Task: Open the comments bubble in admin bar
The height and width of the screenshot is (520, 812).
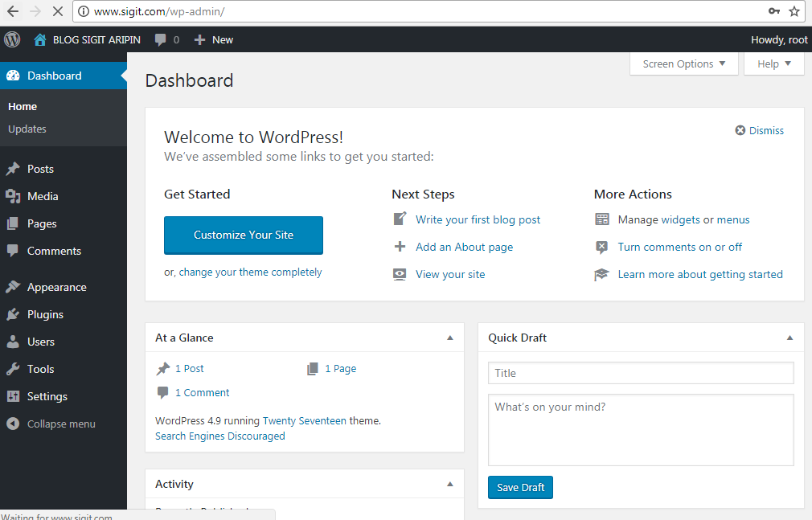Action: click(x=161, y=40)
